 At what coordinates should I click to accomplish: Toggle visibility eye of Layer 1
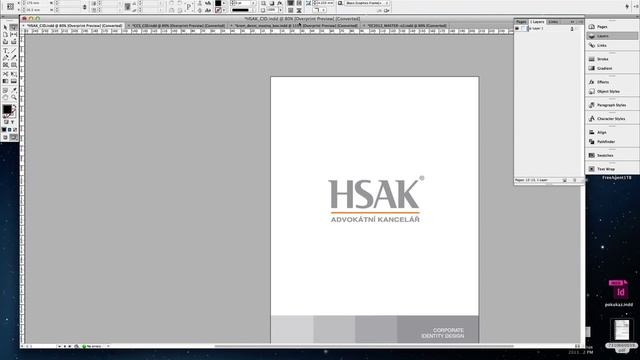pos(517,29)
